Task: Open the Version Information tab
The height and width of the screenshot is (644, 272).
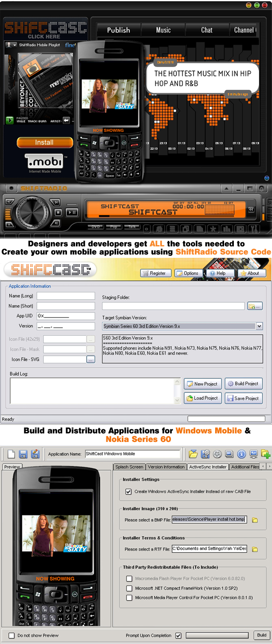Action: 166,467
